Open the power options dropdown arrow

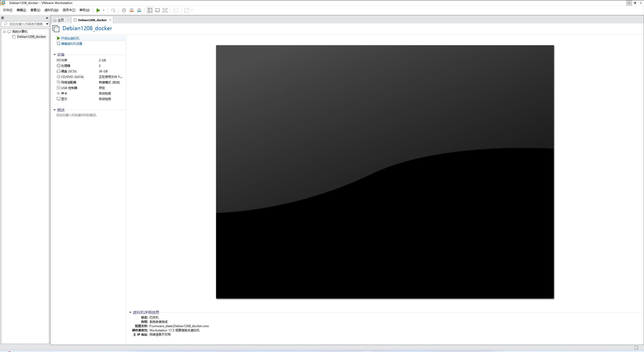point(104,10)
